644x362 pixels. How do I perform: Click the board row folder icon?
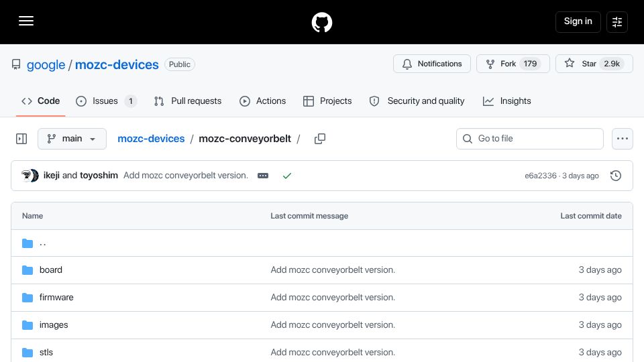(28, 270)
